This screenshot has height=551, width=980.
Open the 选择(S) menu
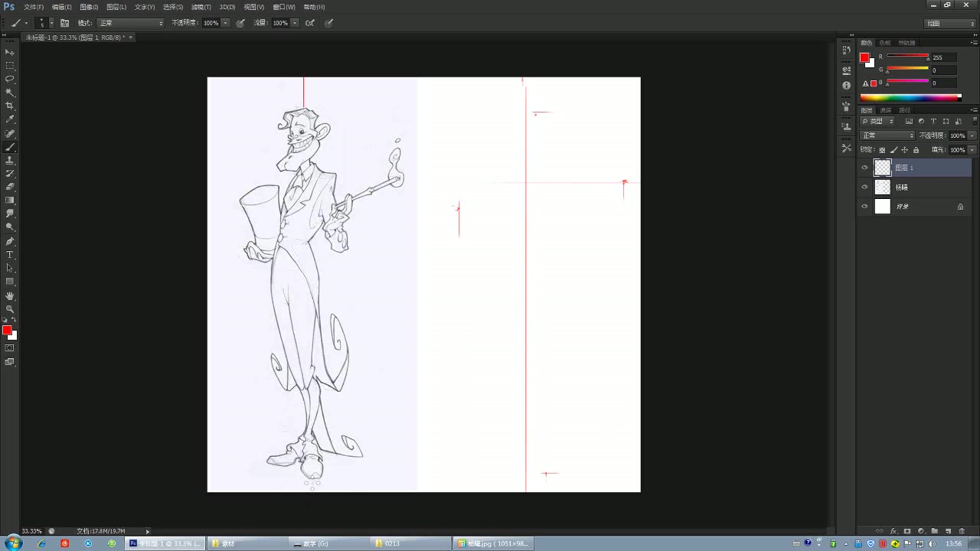(x=173, y=7)
